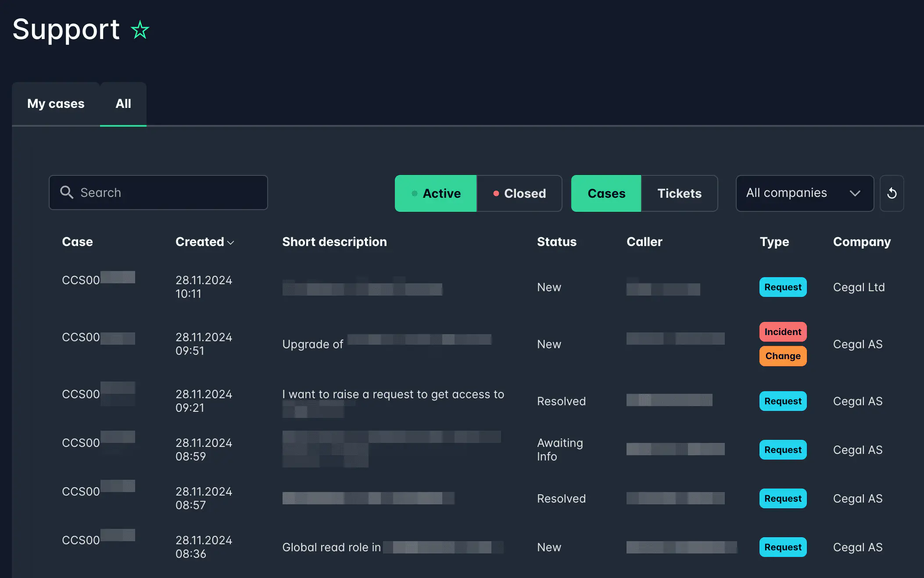Click the Request badge for Cegal Ltd
This screenshot has width=924, height=578.
pyautogui.click(x=783, y=287)
